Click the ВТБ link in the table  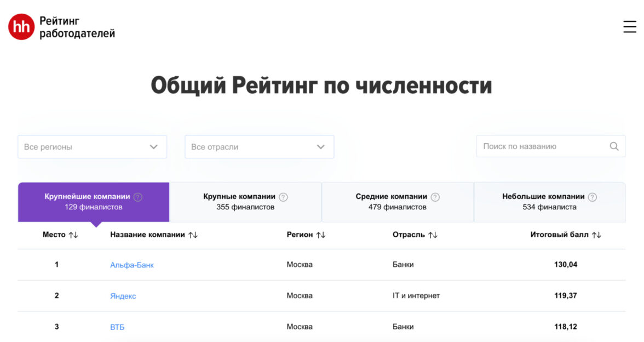(x=118, y=326)
